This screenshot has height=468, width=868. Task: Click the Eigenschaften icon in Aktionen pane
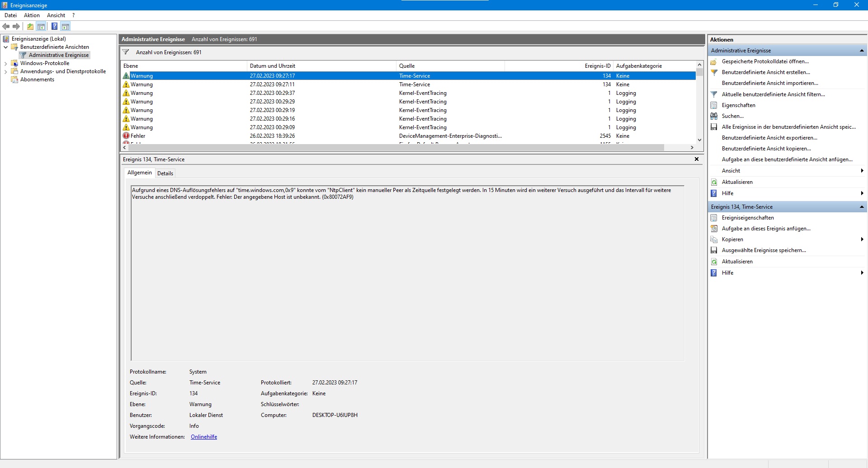click(x=714, y=105)
